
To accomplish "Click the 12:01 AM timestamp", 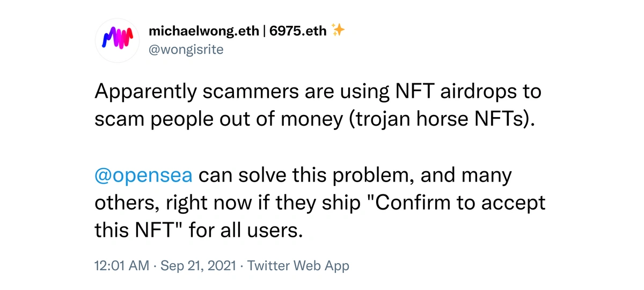I will [x=122, y=265].
